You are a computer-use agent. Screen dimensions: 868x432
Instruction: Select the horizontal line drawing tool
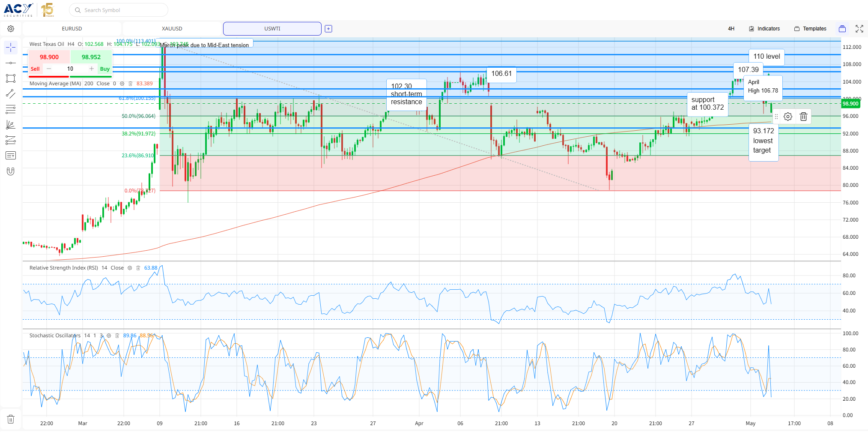11,63
